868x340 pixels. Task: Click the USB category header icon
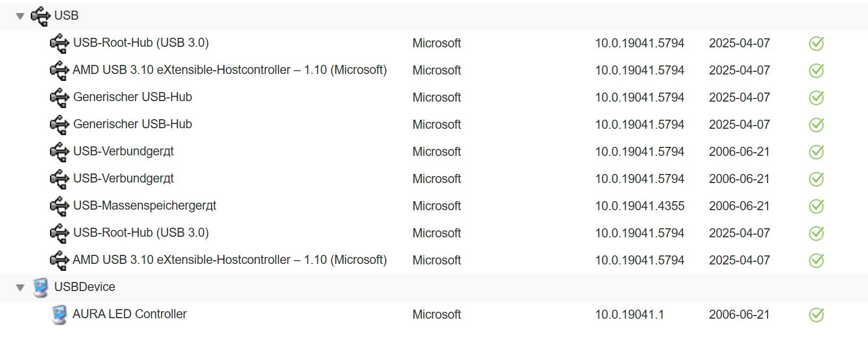point(40,16)
